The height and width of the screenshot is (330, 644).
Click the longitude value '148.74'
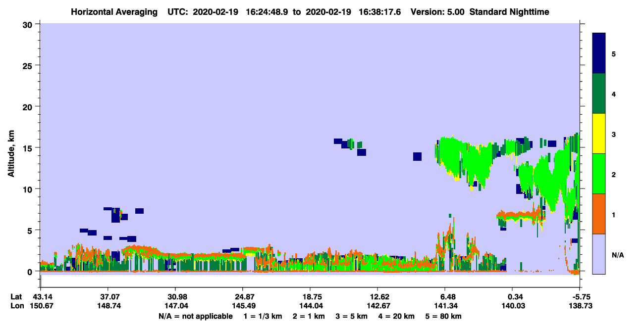pos(110,306)
